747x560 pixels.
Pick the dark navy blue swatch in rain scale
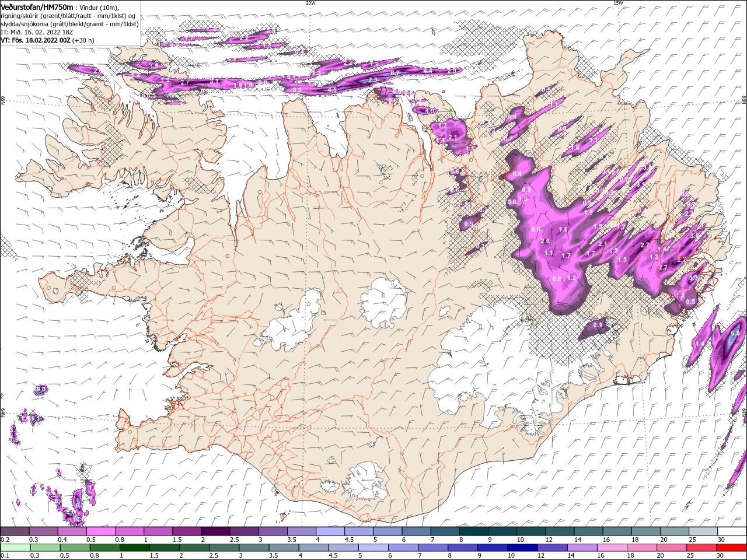(522, 548)
